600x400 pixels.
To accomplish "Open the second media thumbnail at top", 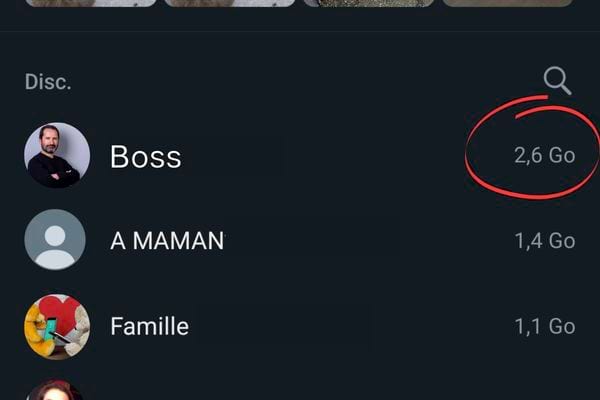I will 229,3.
